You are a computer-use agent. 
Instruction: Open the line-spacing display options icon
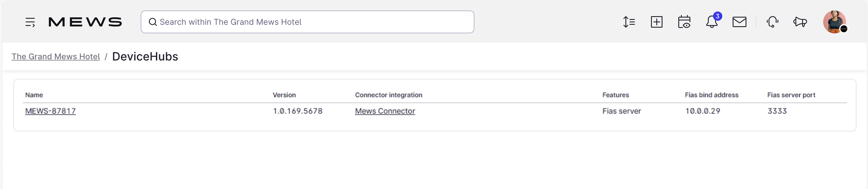pos(629,22)
